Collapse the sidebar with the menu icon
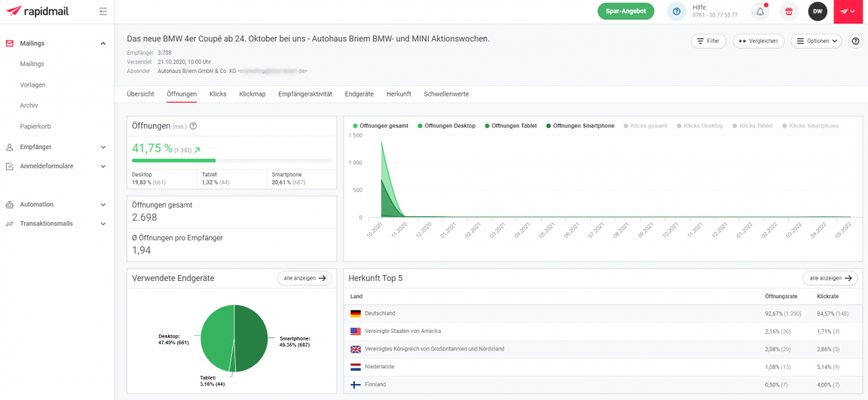Image resolution: width=868 pixels, height=400 pixels. click(x=103, y=11)
